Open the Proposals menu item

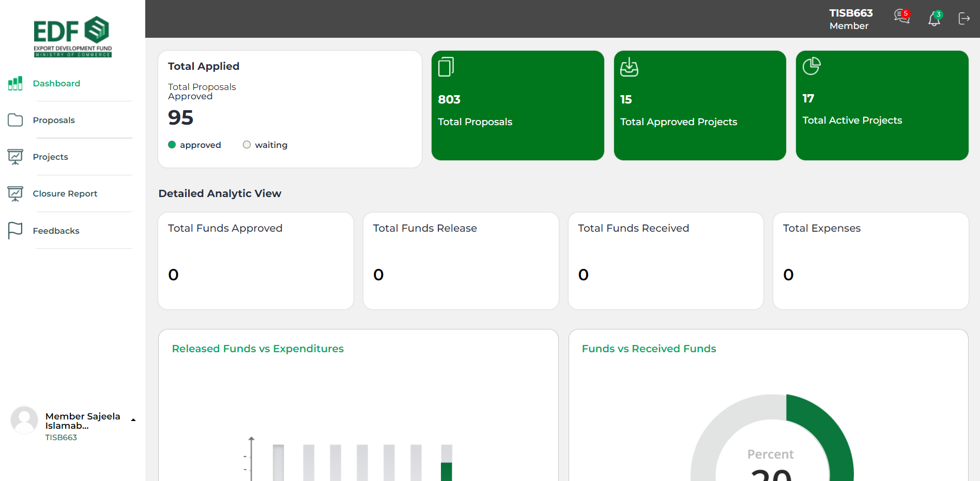point(54,120)
